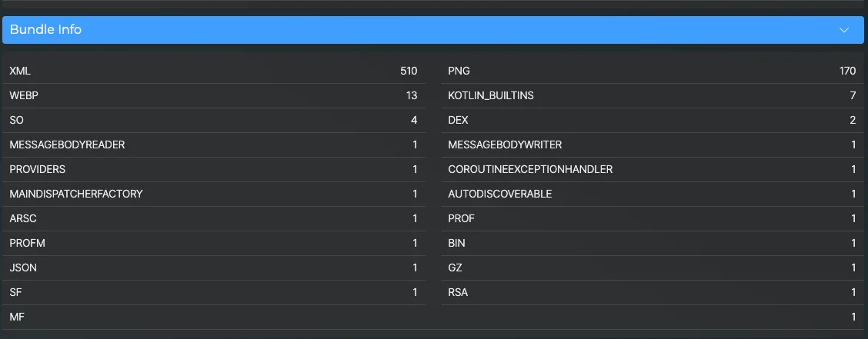
Task: Click the WEBP entry label
Action: 23,96
